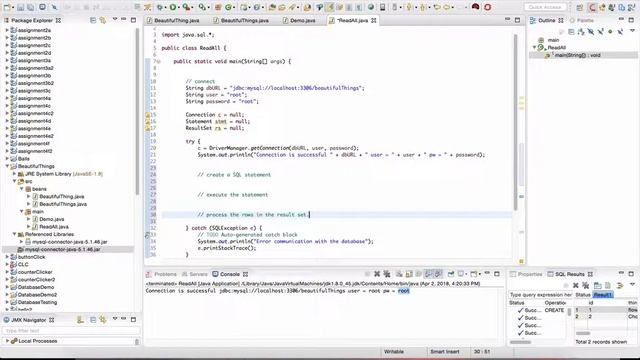
Task: Click the globe web browser icon in toolbar
Action: coord(371,7)
